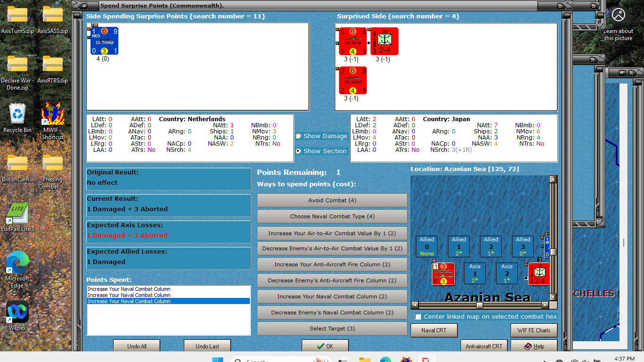Spend points on Avoid Combat (4)
Viewport: 644px width, 362px height.
tap(332, 200)
